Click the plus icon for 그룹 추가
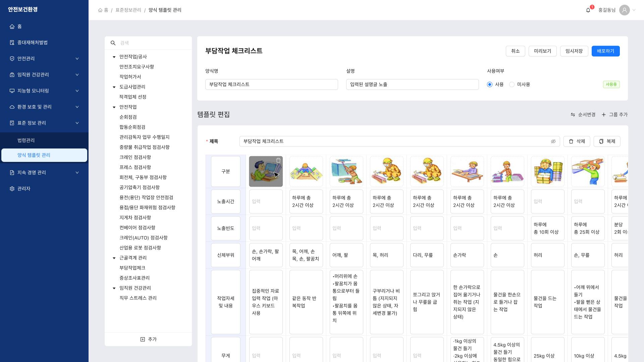The height and width of the screenshot is (362, 644). [604, 115]
